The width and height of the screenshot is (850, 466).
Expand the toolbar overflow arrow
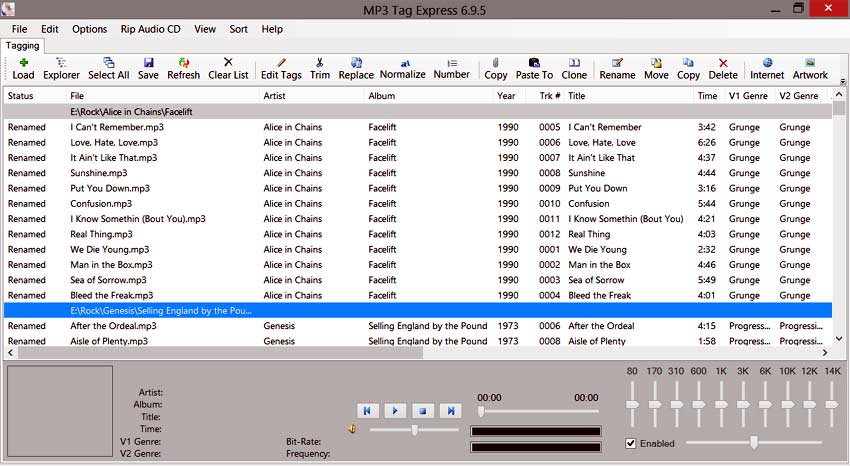[843, 81]
